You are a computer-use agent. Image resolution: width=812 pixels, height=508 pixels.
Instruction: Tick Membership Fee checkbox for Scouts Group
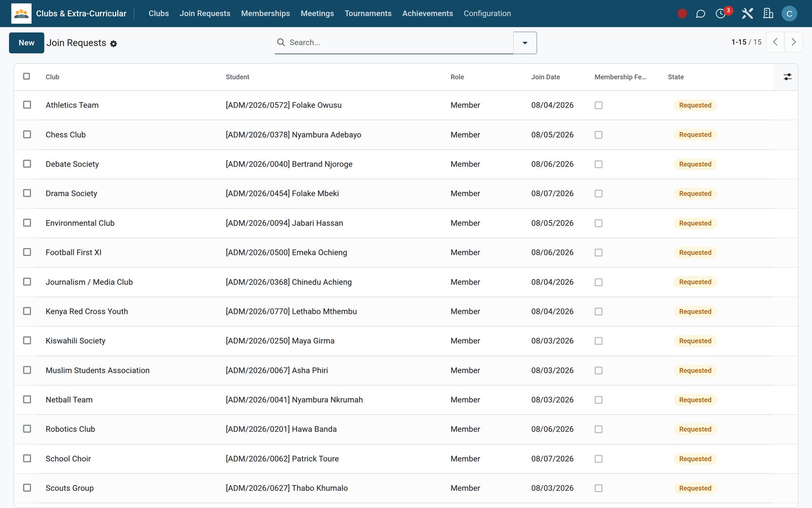click(x=599, y=488)
